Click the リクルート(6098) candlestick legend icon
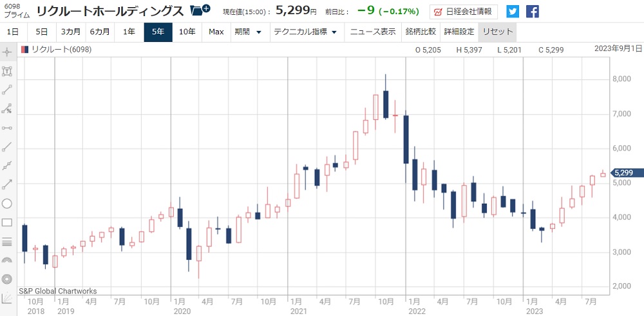The height and width of the screenshot is (316, 644). [24, 50]
